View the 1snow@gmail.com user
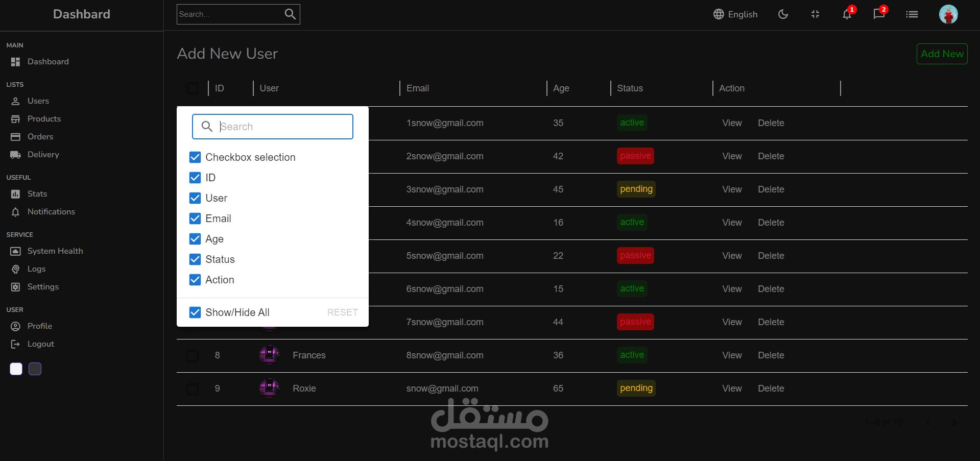The height and width of the screenshot is (461, 980). pos(732,123)
